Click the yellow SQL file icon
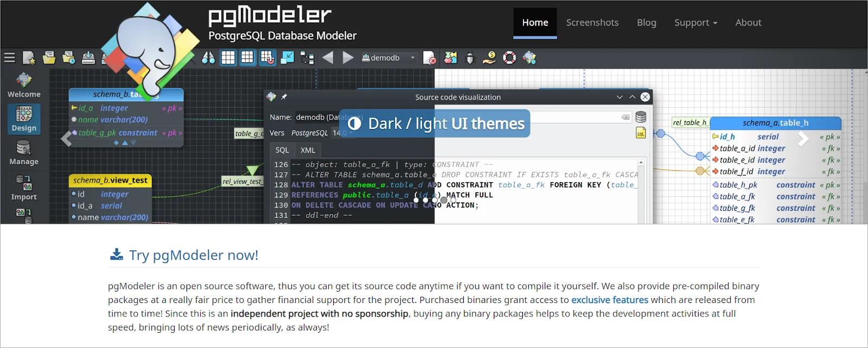 coord(641,133)
